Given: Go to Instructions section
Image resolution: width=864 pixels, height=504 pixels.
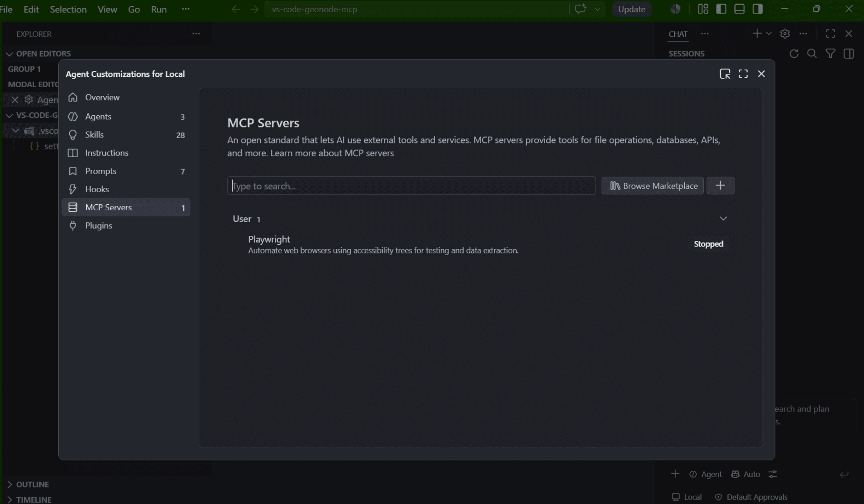Looking at the screenshot, I should (x=126, y=152).
